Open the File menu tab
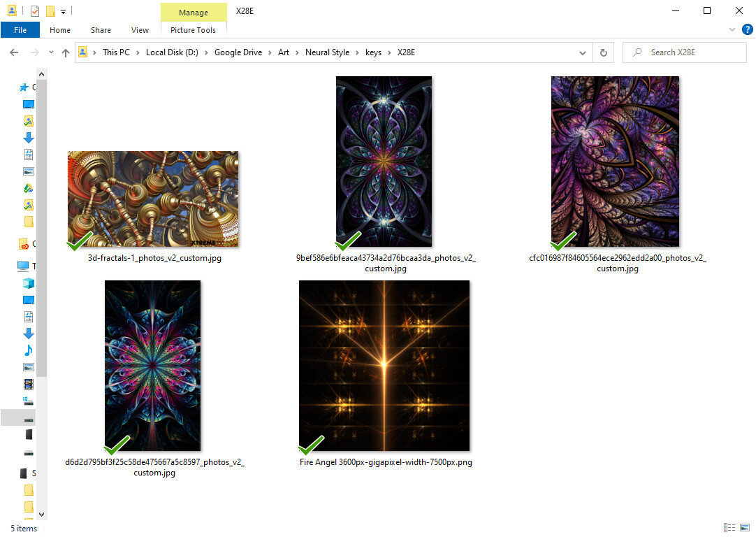756x537 pixels. pos(20,30)
